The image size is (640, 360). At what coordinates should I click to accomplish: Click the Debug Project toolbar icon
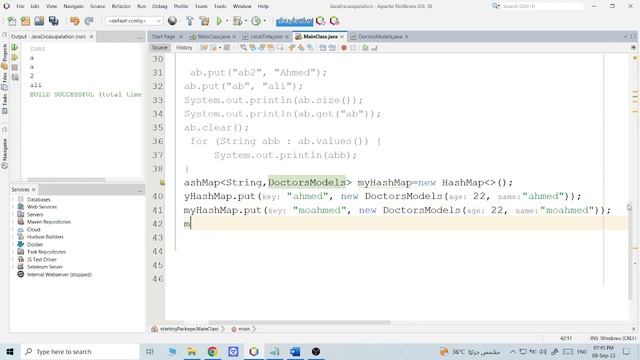click(237, 21)
